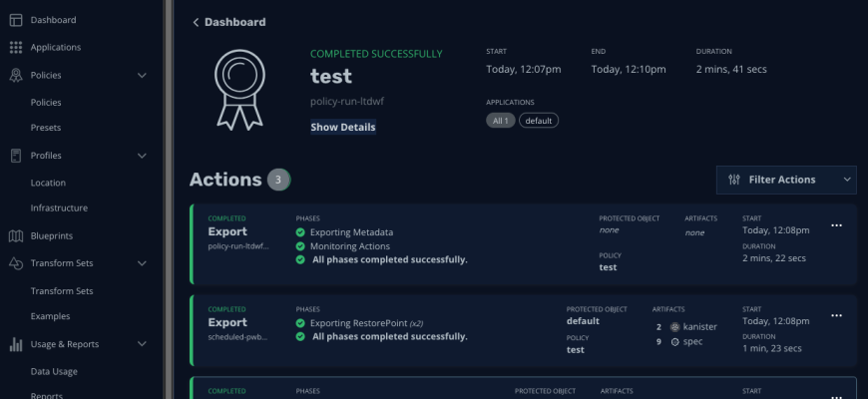Select the 'All 1' applications filter pill

tap(501, 121)
